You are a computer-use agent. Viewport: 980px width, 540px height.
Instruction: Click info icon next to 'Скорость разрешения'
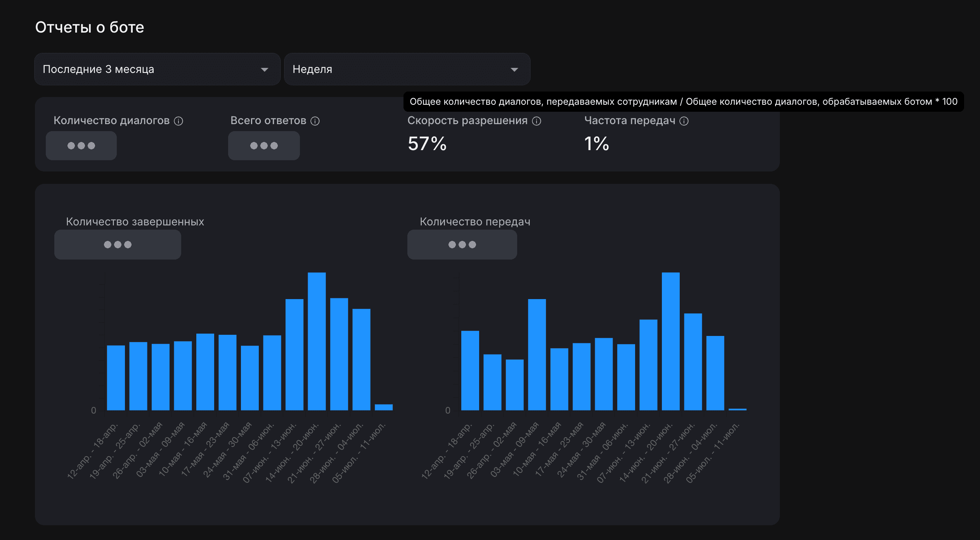click(537, 121)
